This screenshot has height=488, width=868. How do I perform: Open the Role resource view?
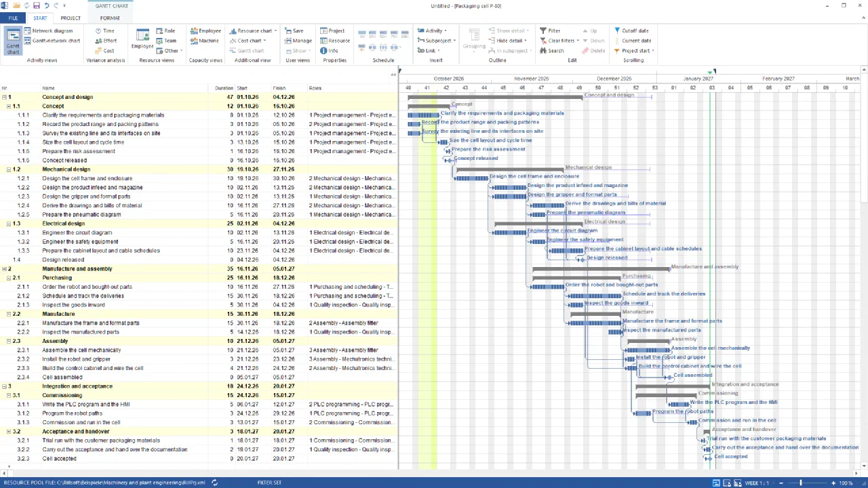pos(165,30)
